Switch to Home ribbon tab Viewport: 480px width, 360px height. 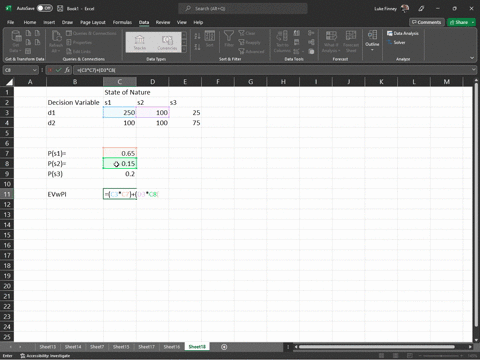[30, 22]
